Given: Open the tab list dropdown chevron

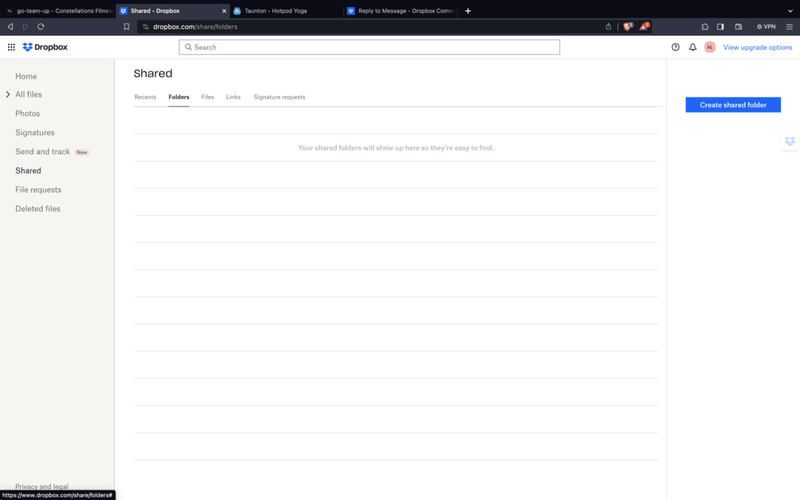Looking at the screenshot, I should (790, 11).
